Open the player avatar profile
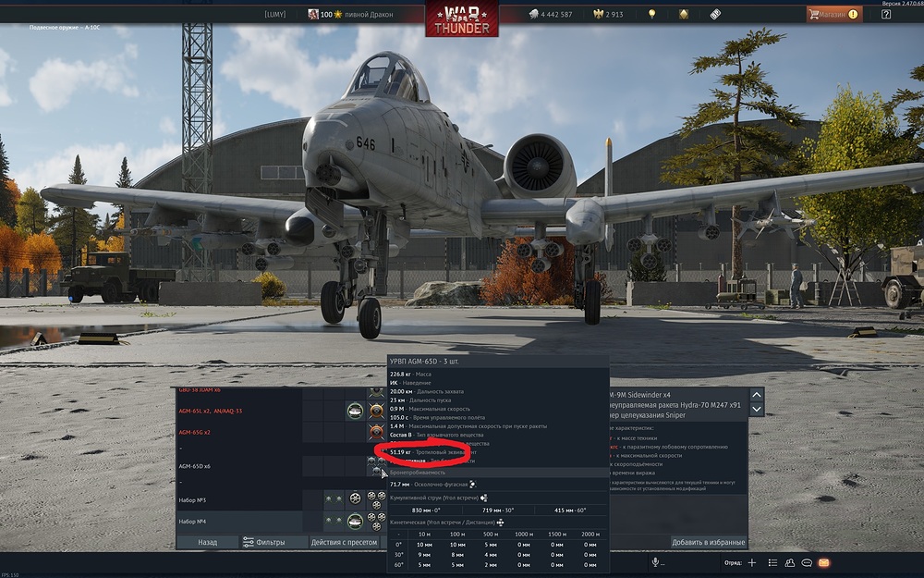The width and height of the screenshot is (924, 578). coord(313,14)
